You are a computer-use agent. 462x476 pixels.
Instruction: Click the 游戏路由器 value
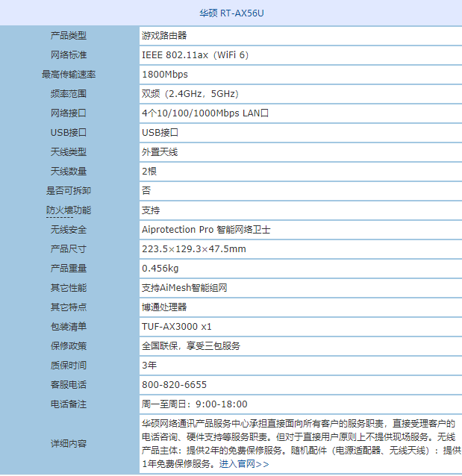click(164, 36)
